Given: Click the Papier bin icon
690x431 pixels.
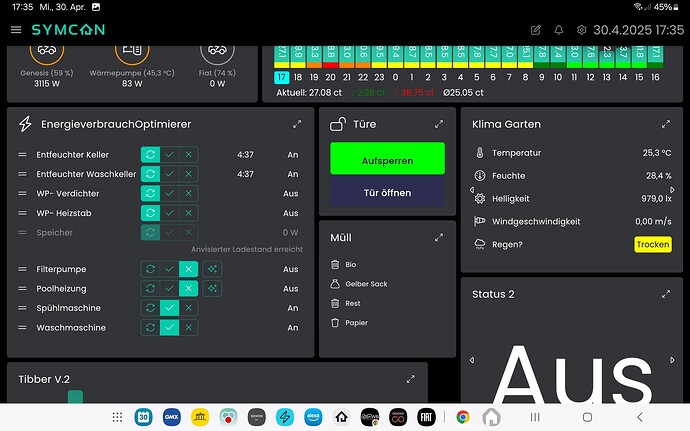Looking at the screenshot, I should click(335, 322).
